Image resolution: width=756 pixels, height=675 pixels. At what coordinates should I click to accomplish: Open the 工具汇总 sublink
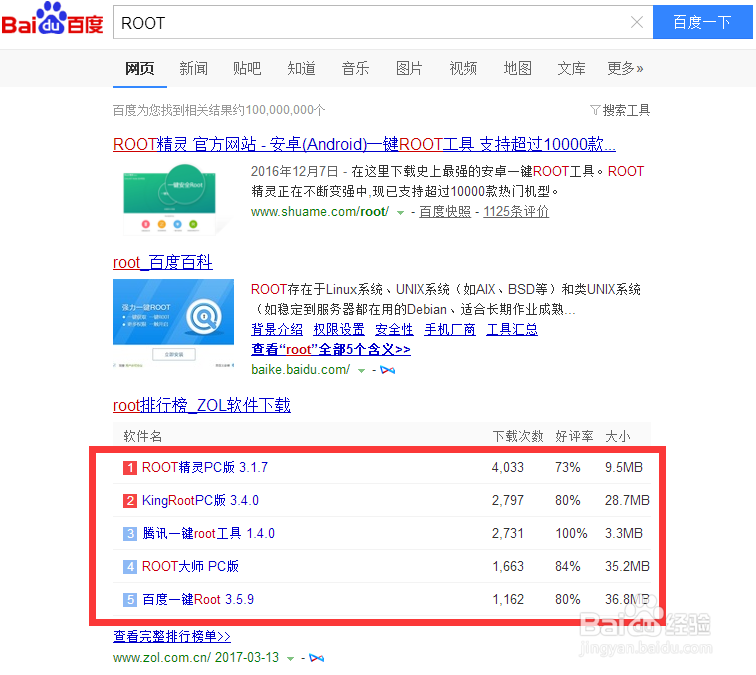[512, 329]
